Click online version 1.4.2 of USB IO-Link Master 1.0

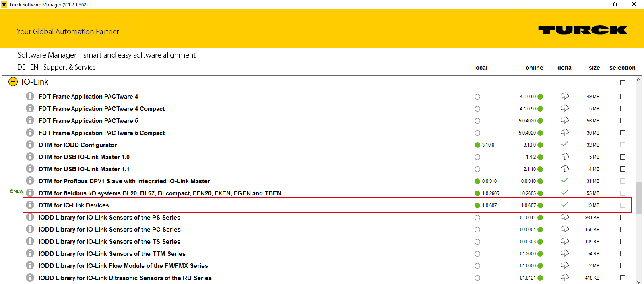click(531, 157)
